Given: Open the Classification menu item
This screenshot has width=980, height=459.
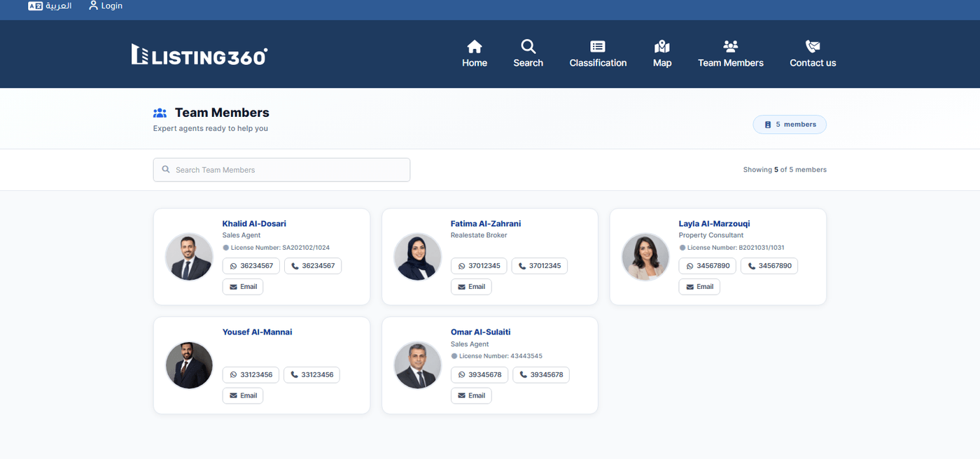Looking at the screenshot, I should pos(598,54).
